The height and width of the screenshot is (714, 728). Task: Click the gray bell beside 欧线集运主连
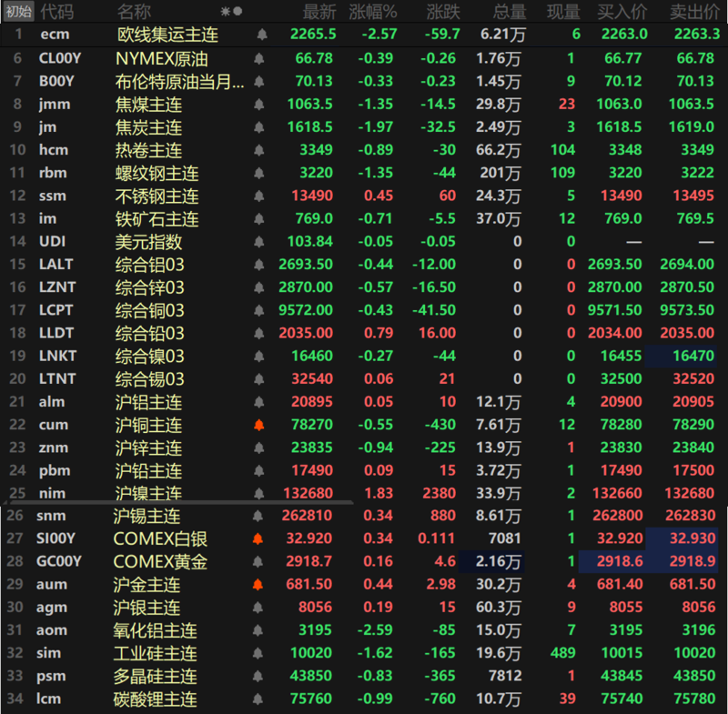pos(262,35)
